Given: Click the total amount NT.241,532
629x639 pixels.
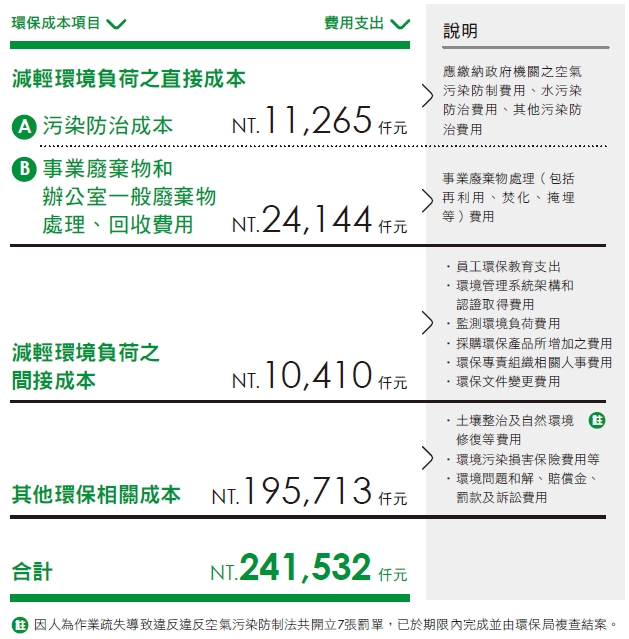Looking at the screenshot, I should point(291,567).
